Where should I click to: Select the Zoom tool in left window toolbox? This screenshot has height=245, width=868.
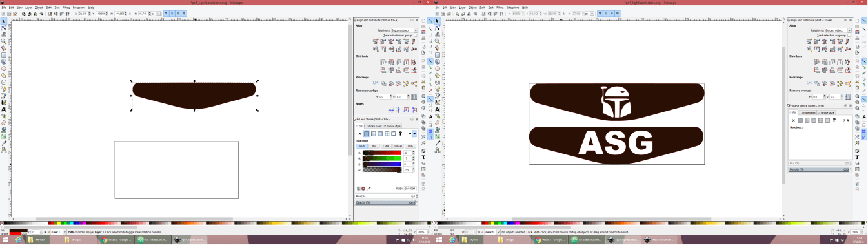coord(4,41)
